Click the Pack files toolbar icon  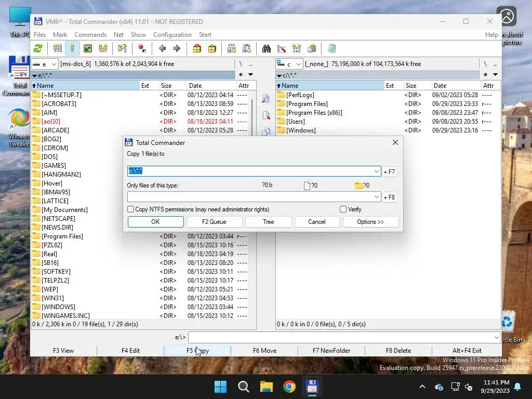tap(197, 48)
